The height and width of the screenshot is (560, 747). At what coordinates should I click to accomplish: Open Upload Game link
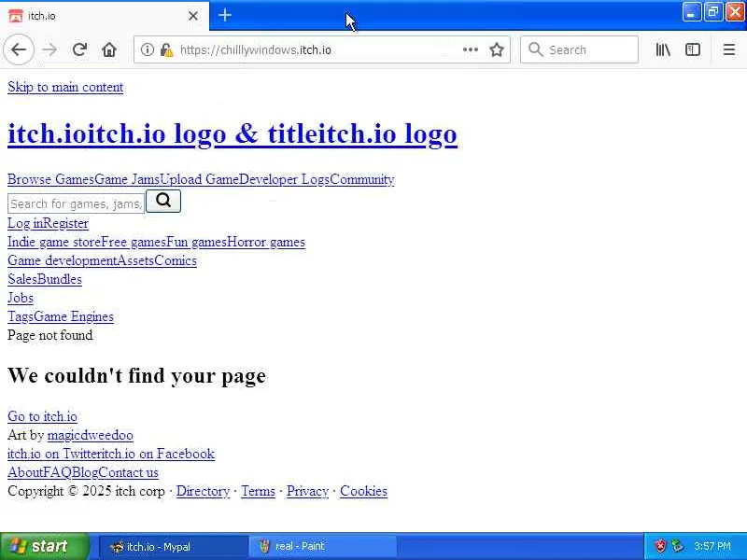pyautogui.click(x=199, y=179)
